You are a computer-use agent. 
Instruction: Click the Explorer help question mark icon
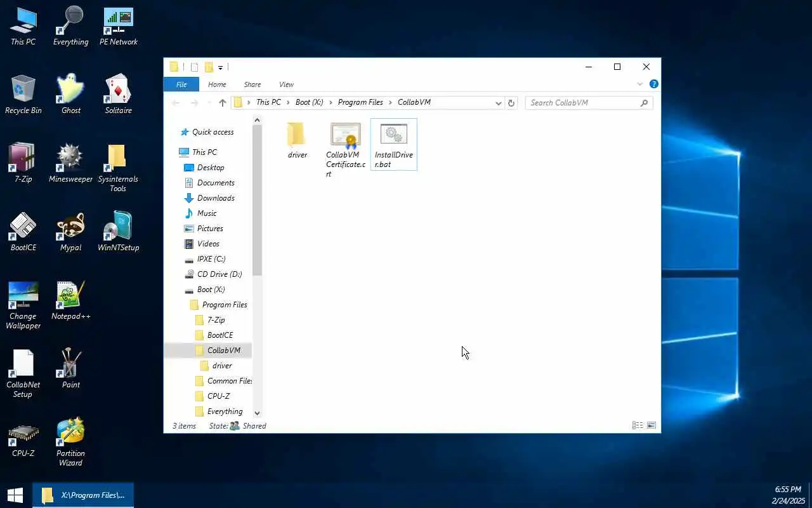click(x=654, y=84)
